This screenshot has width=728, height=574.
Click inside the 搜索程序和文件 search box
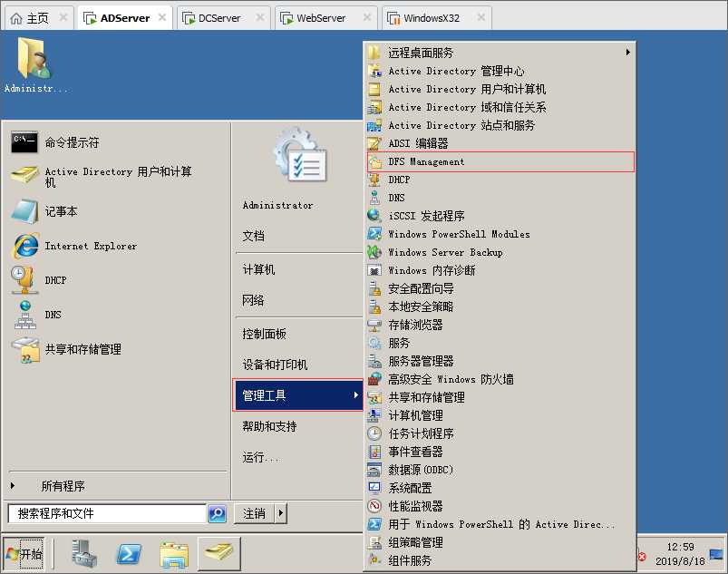coord(107,513)
